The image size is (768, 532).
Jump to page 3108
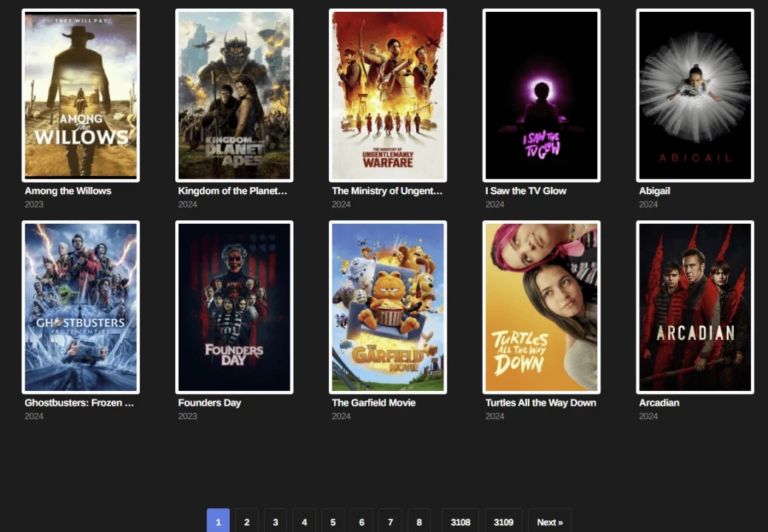pyautogui.click(x=461, y=522)
